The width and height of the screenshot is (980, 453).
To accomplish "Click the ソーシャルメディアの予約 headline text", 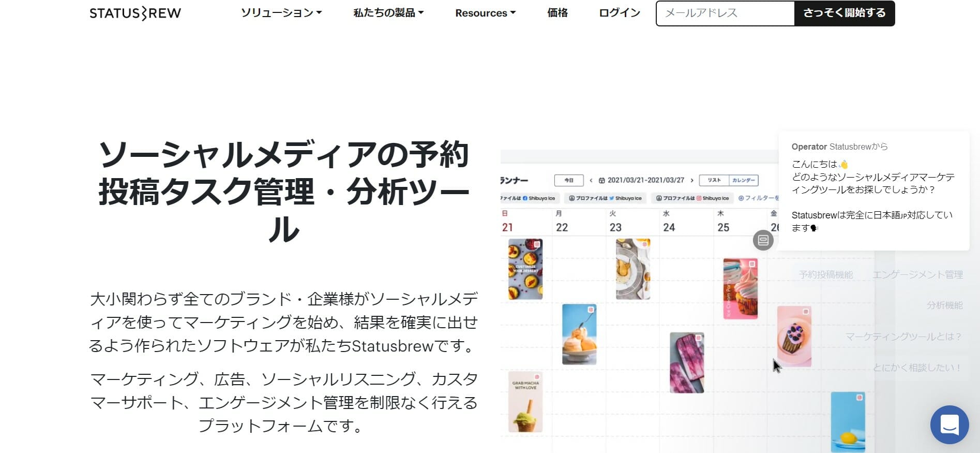I will (x=283, y=154).
